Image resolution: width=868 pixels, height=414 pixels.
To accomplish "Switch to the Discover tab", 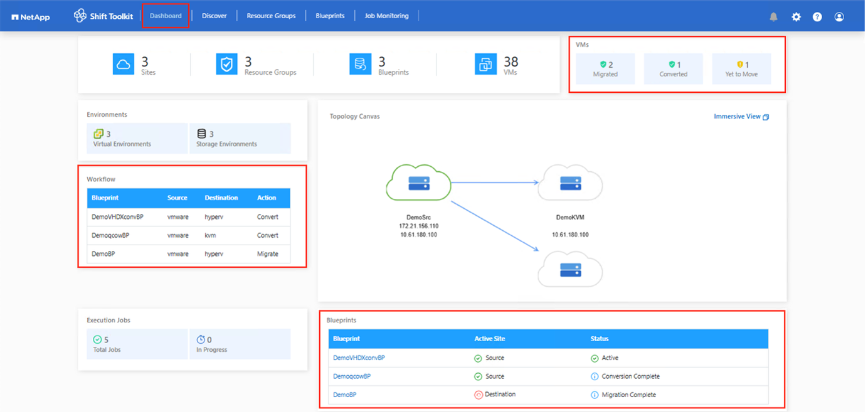I will point(214,16).
